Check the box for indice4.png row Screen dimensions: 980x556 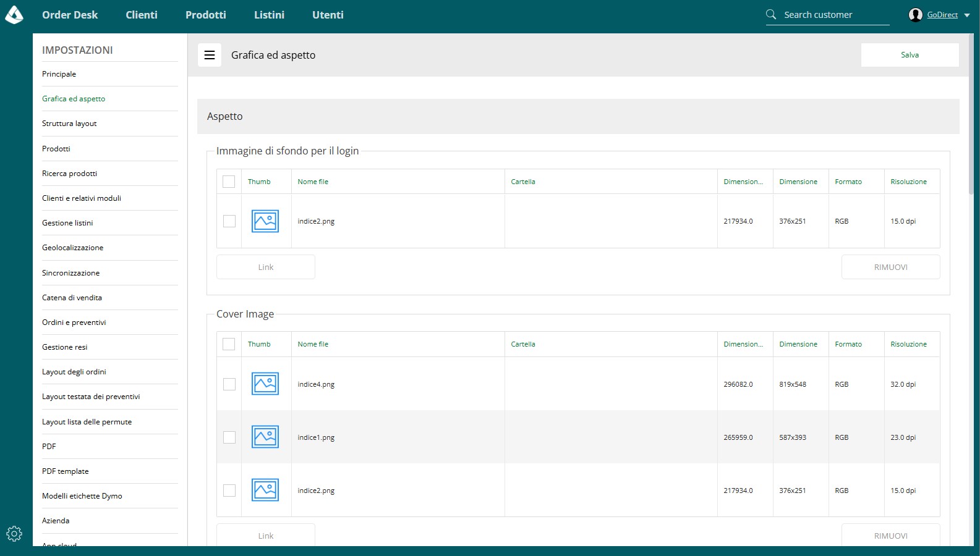click(x=229, y=384)
